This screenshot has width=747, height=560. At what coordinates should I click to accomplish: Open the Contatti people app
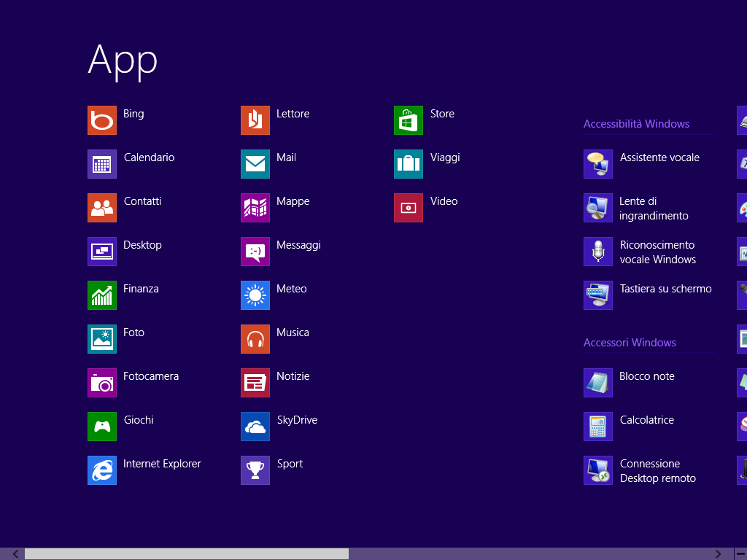tap(102, 208)
